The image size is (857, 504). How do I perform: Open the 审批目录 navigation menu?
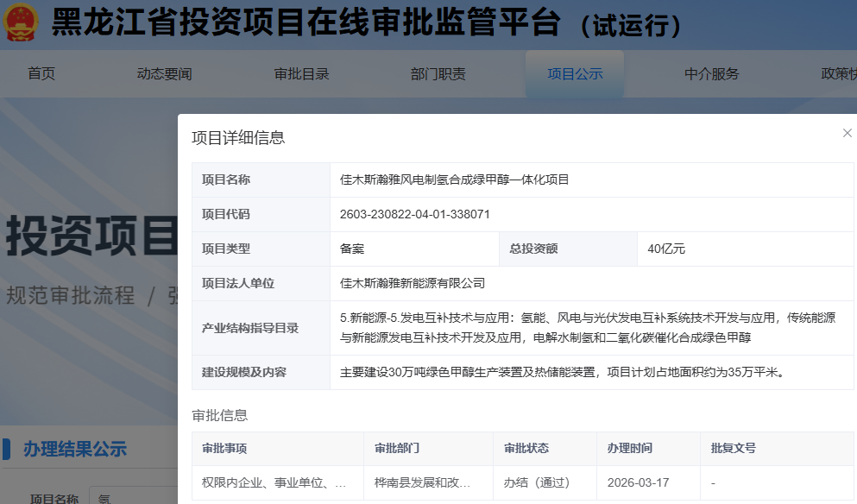(x=300, y=74)
